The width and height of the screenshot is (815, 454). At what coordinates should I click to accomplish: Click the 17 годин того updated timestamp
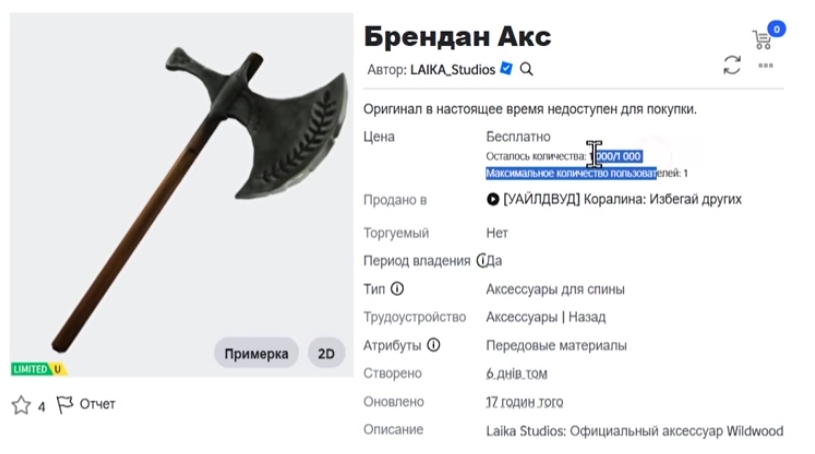pyautogui.click(x=524, y=402)
